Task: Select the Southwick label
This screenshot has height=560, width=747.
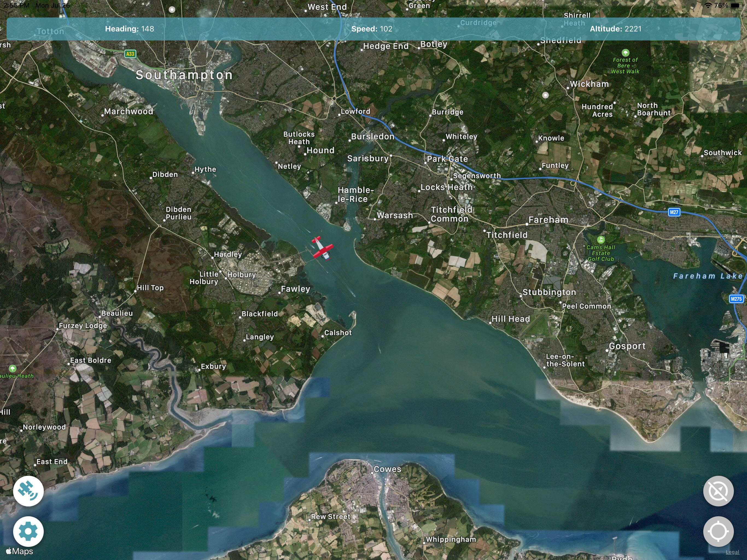Action: click(x=723, y=153)
